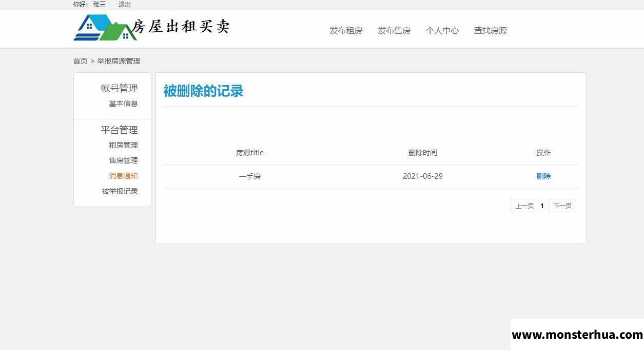Click the 退出 logout link
Image resolution: width=644 pixels, height=350 pixels.
click(x=125, y=5)
